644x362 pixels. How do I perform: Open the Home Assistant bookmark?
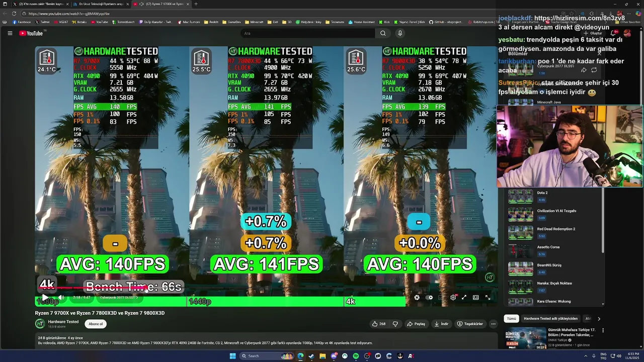[362, 22]
